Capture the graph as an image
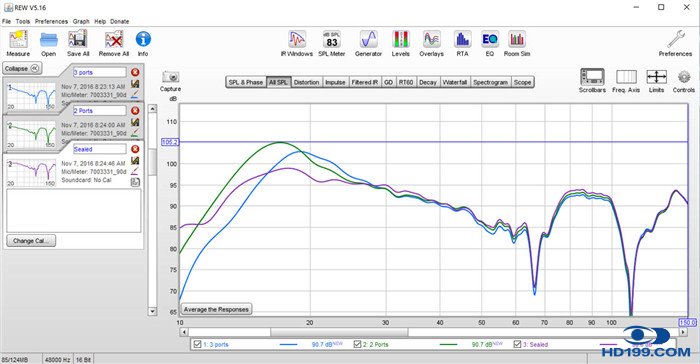700x364 pixels. click(x=171, y=81)
